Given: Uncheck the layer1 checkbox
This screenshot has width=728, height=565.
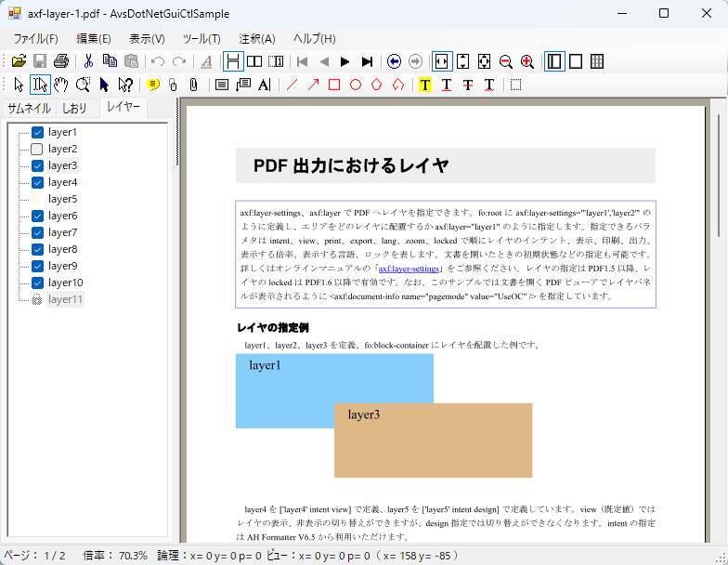Looking at the screenshot, I should point(37,132).
